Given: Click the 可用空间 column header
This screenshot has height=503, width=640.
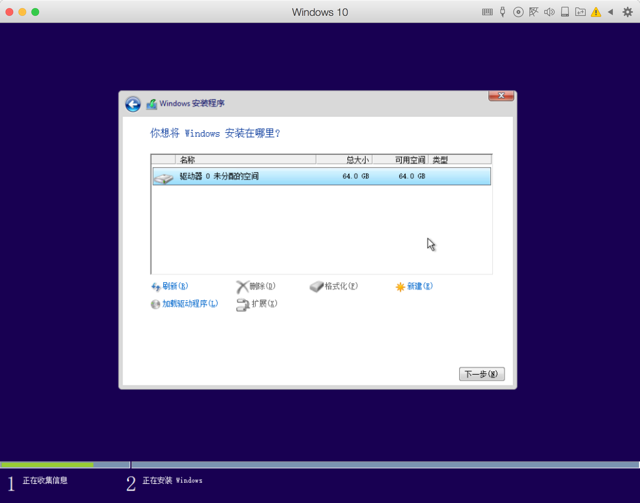Looking at the screenshot, I should pyautogui.click(x=400, y=160).
